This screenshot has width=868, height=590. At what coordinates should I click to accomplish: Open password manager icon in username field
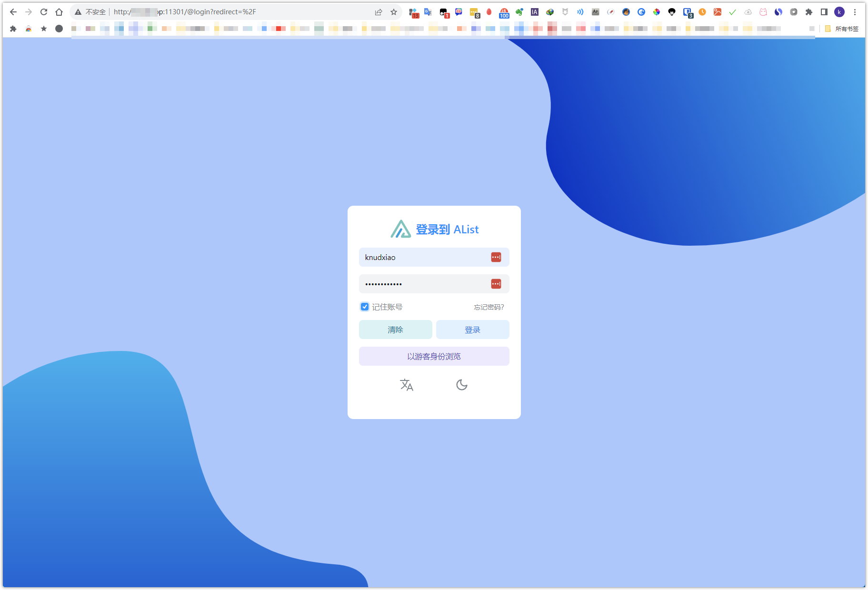pos(496,257)
